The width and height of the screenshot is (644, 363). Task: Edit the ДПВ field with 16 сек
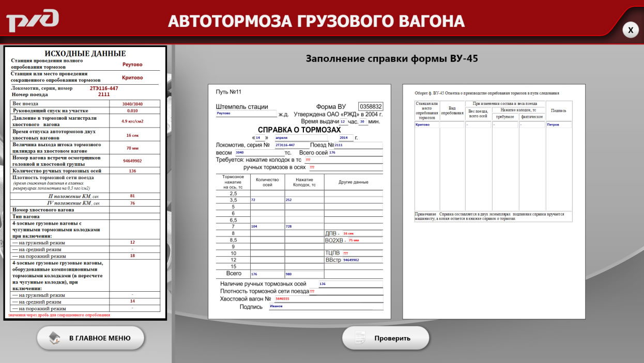point(362,233)
